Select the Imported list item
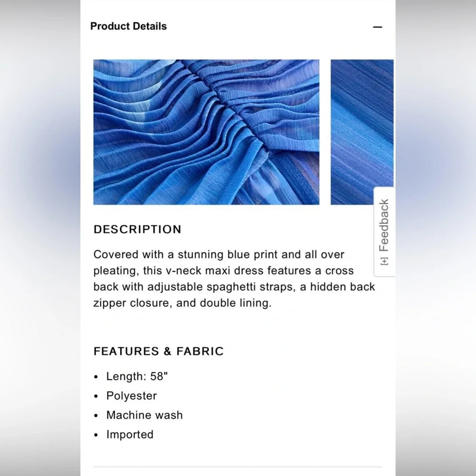Image resolution: width=476 pixels, height=476 pixels. pyautogui.click(x=129, y=435)
